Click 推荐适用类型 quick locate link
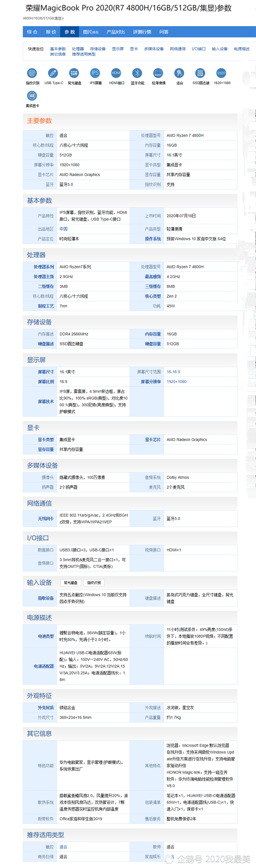Viewport: 256px width, 868px height. [84, 54]
